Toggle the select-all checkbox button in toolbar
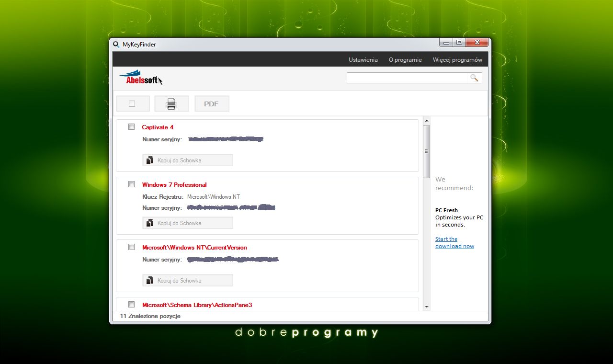Screen dimensions: 613x364 tap(133, 103)
